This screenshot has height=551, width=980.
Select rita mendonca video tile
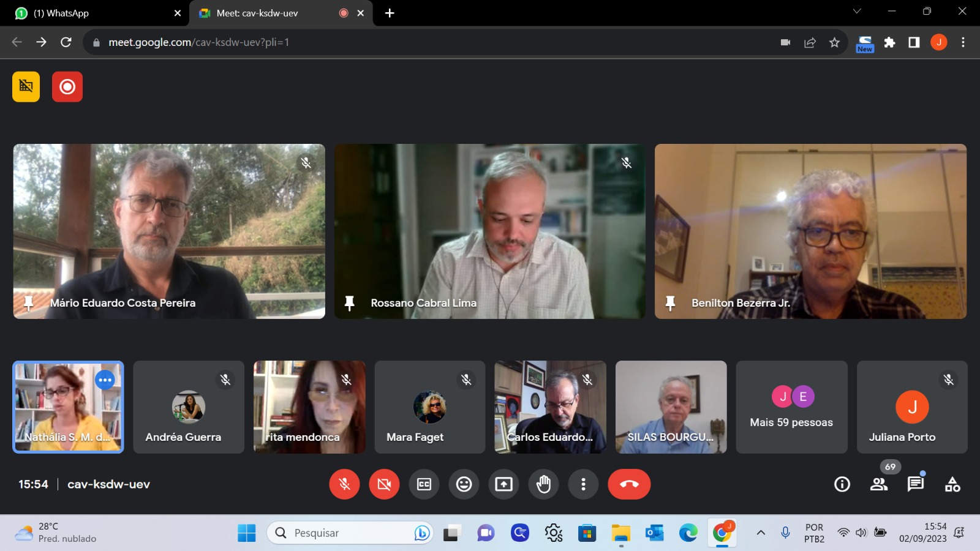click(309, 407)
